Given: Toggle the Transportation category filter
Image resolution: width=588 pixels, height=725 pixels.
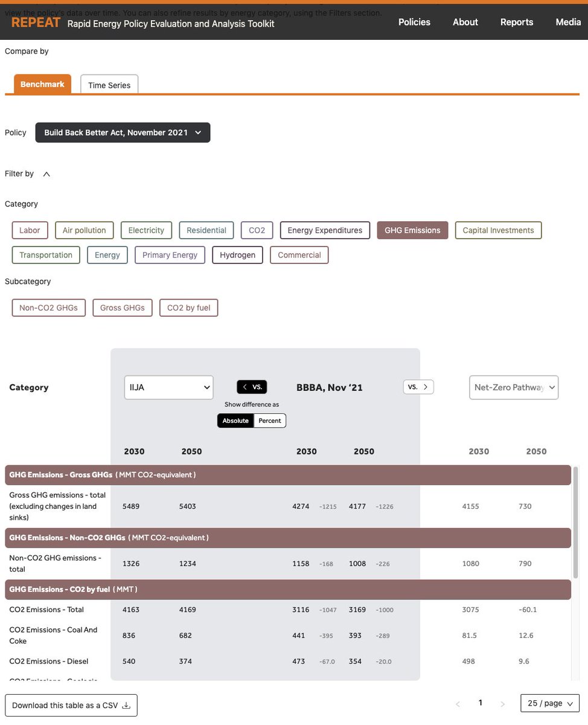Looking at the screenshot, I should tap(46, 255).
